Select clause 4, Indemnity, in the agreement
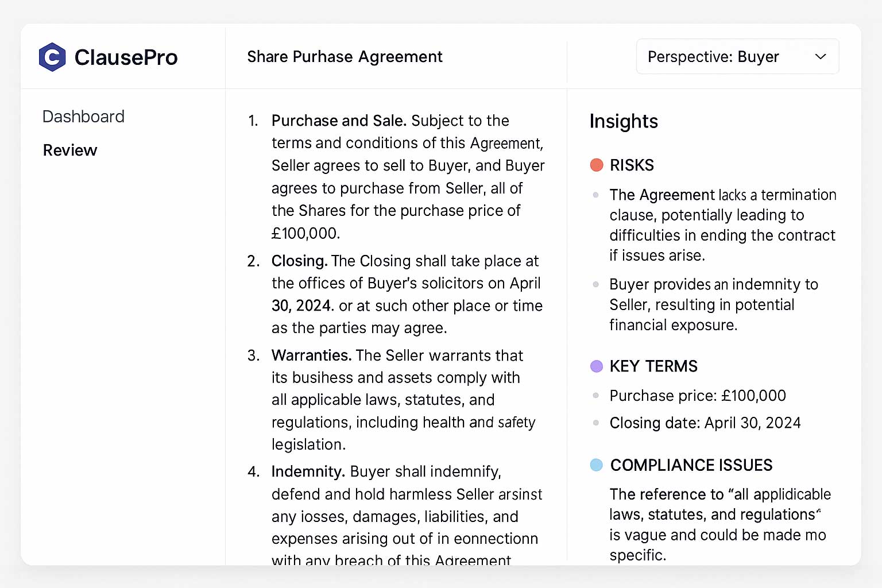This screenshot has width=882, height=588. [x=308, y=471]
